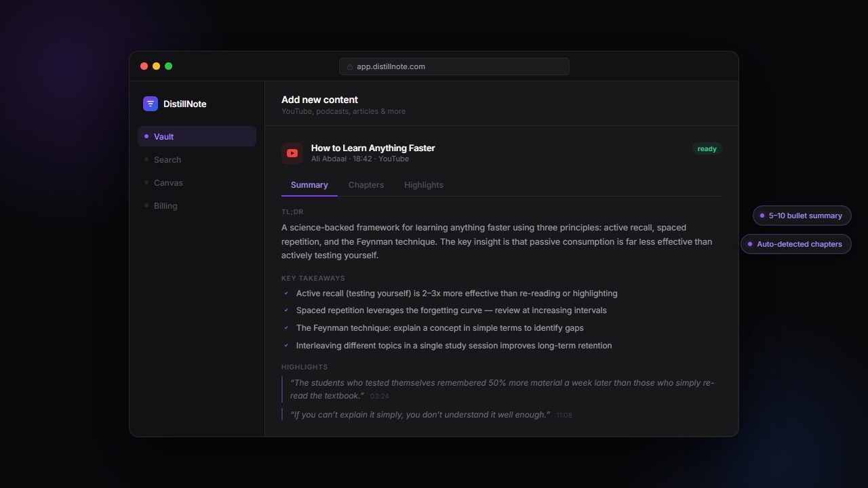The image size is (868, 488).
Task: Switch to the Chapters tab
Action: tap(366, 185)
